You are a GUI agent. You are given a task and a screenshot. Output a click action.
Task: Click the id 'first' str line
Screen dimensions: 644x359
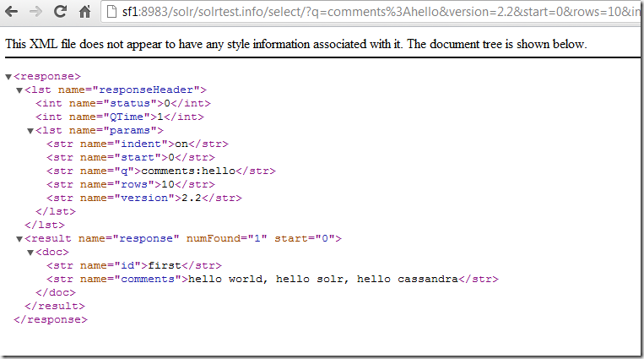click(133, 265)
